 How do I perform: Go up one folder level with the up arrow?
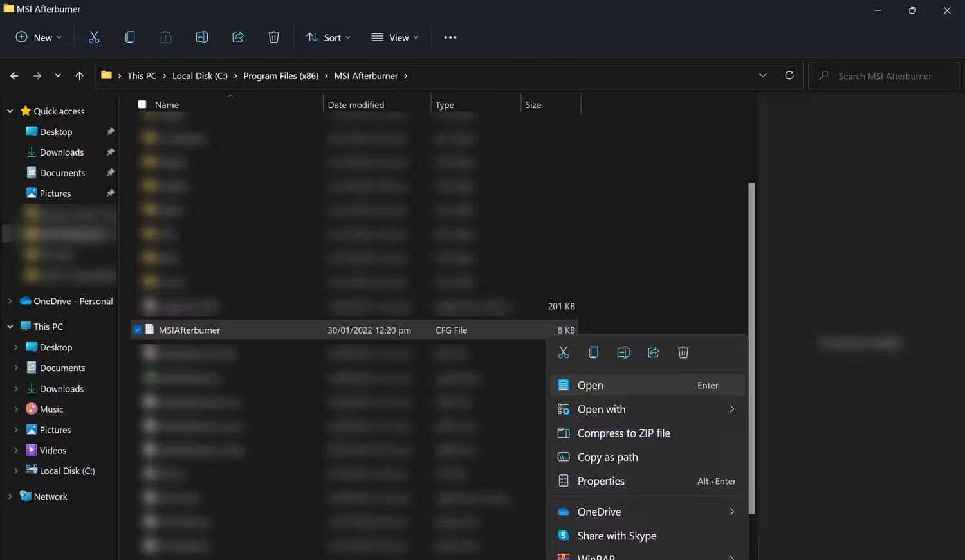[79, 76]
